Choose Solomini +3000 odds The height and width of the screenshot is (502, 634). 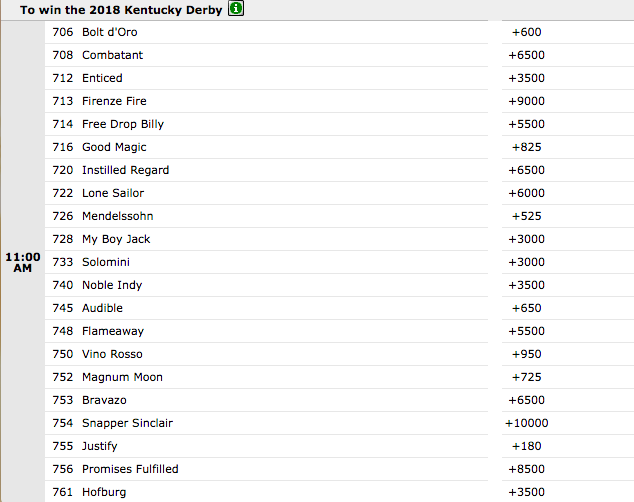pos(526,262)
